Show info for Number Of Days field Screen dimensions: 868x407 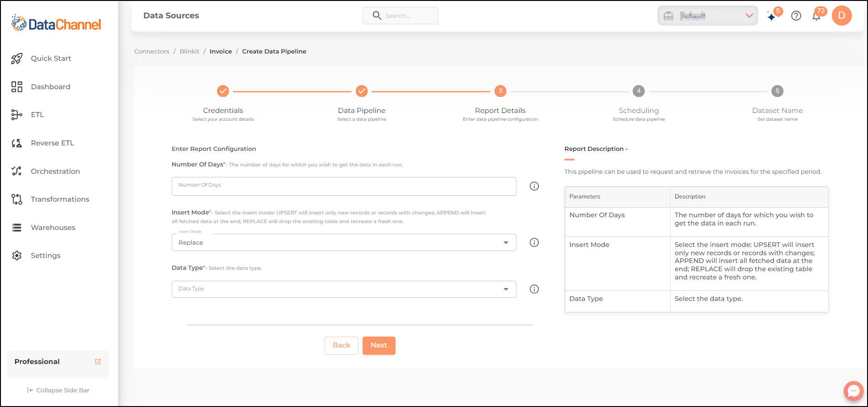(534, 186)
